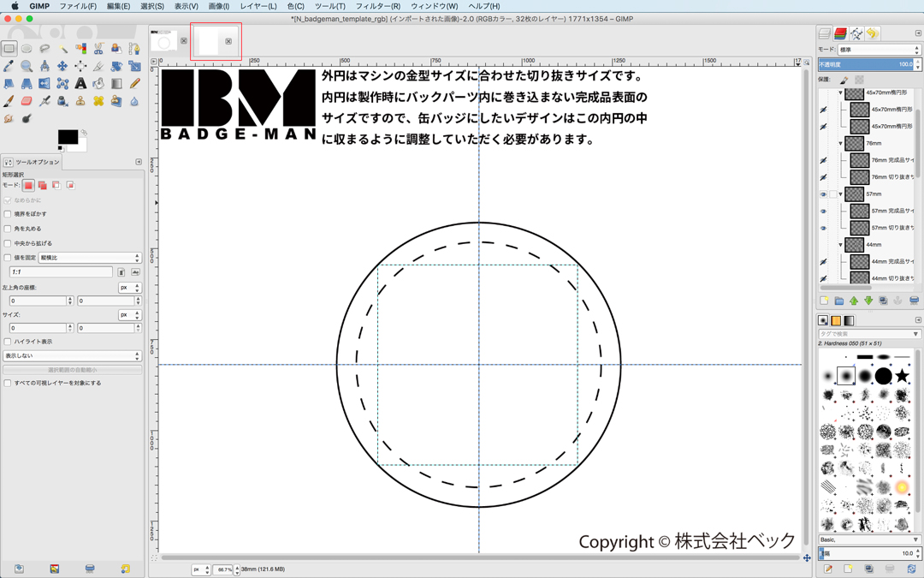The width and height of the screenshot is (924, 578).
Task: Hide the 57mm layer group
Action: click(x=823, y=194)
